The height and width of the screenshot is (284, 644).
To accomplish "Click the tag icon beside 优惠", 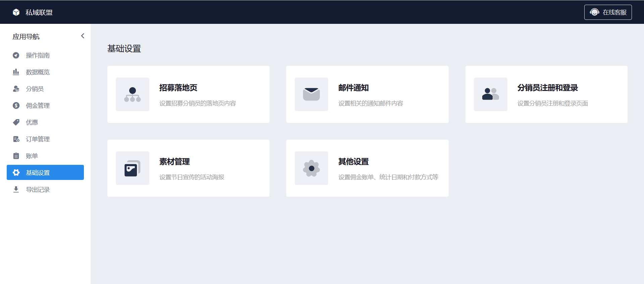I will point(16,122).
